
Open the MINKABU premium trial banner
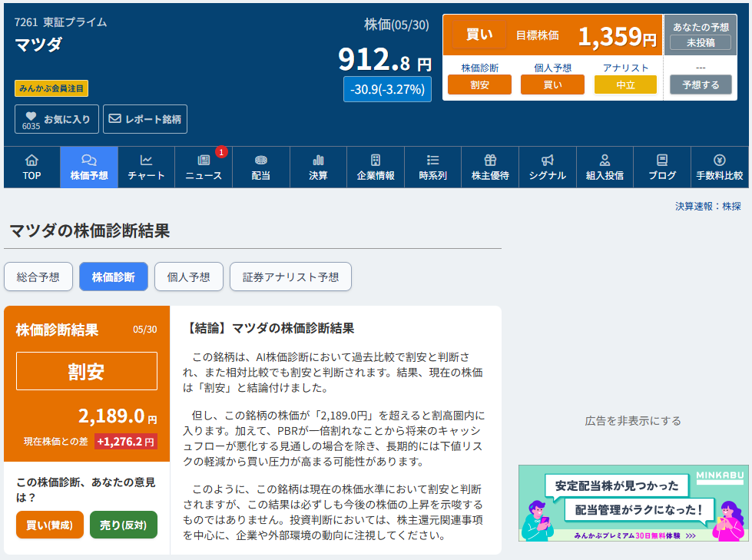633,503
